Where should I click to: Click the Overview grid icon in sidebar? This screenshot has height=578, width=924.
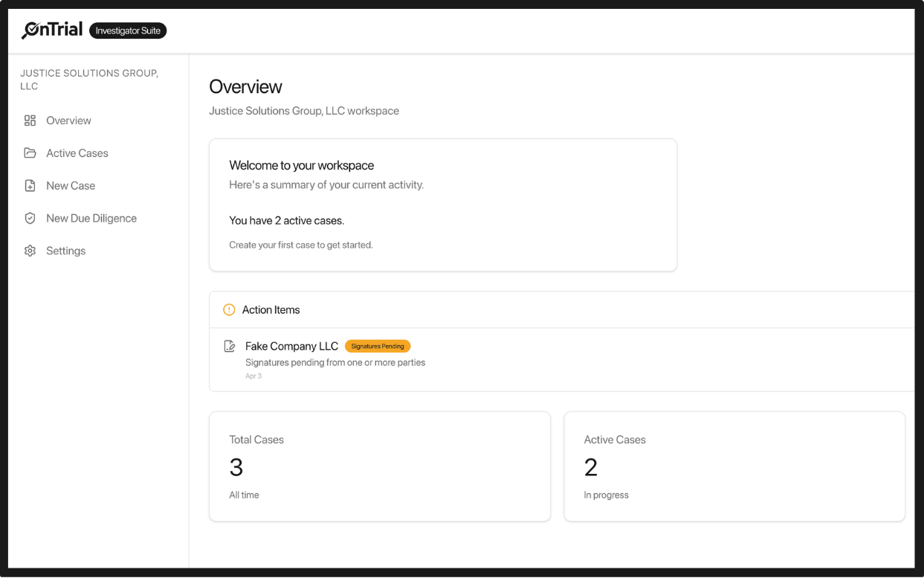[30, 121]
